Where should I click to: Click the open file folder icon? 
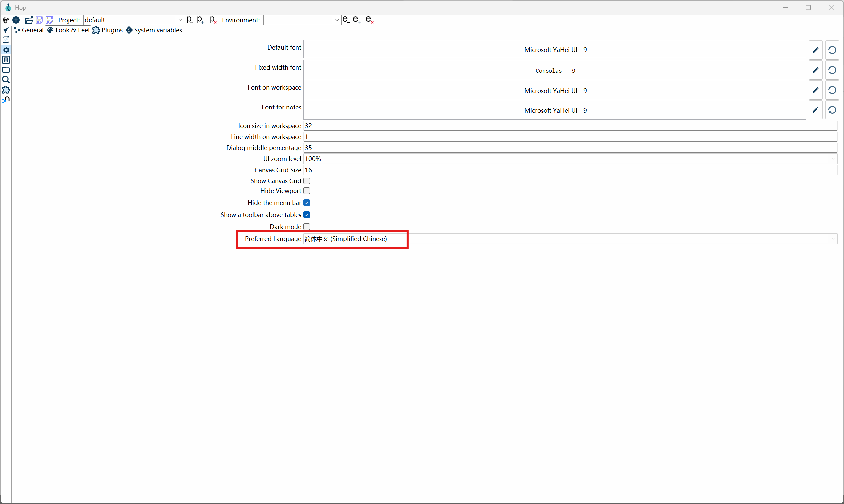[x=29, y=20]
